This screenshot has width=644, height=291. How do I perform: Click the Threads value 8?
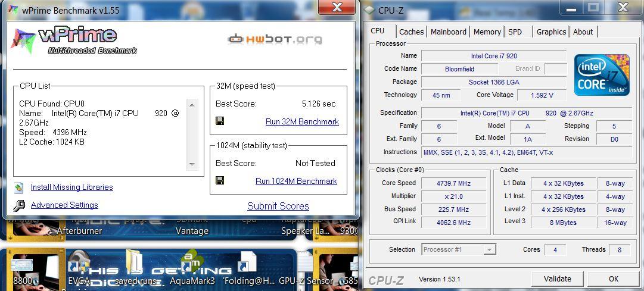620,249
